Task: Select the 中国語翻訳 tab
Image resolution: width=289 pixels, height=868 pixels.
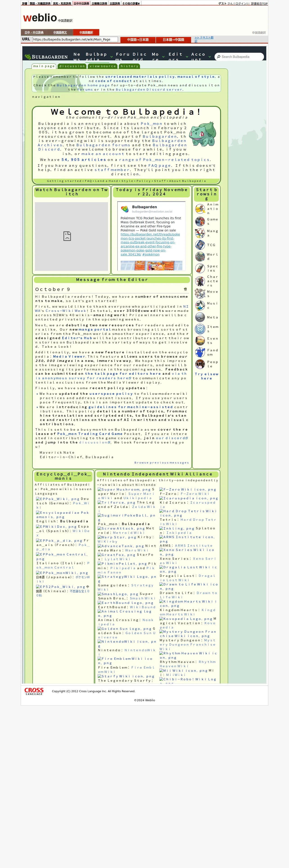Action: point(86,32)
